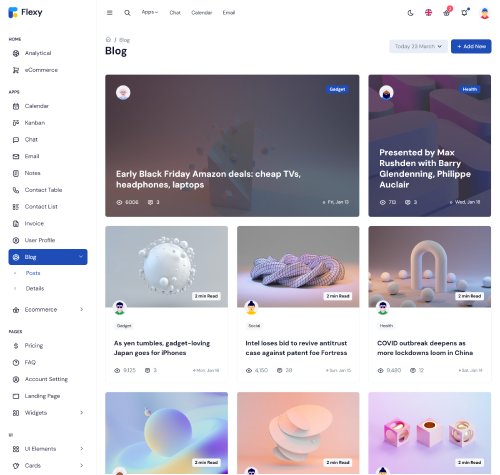
Task: Open the Early Black Friday Amazon deals post
Action: (208, 179)
